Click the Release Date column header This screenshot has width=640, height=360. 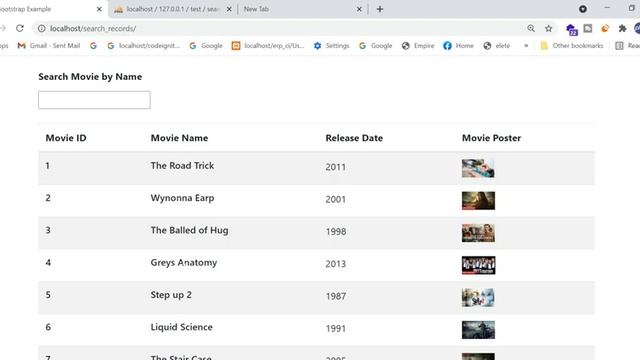(354, 138)
